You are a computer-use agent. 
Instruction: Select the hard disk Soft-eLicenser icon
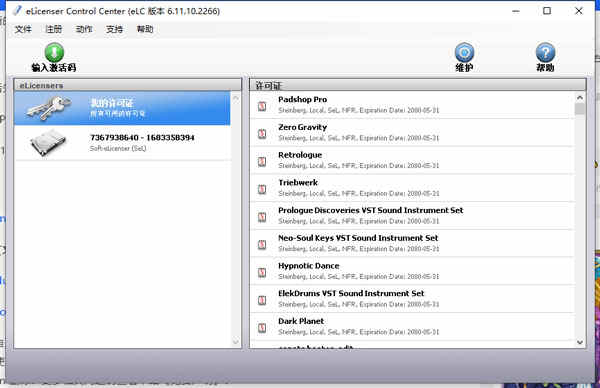tap(48, 142)
